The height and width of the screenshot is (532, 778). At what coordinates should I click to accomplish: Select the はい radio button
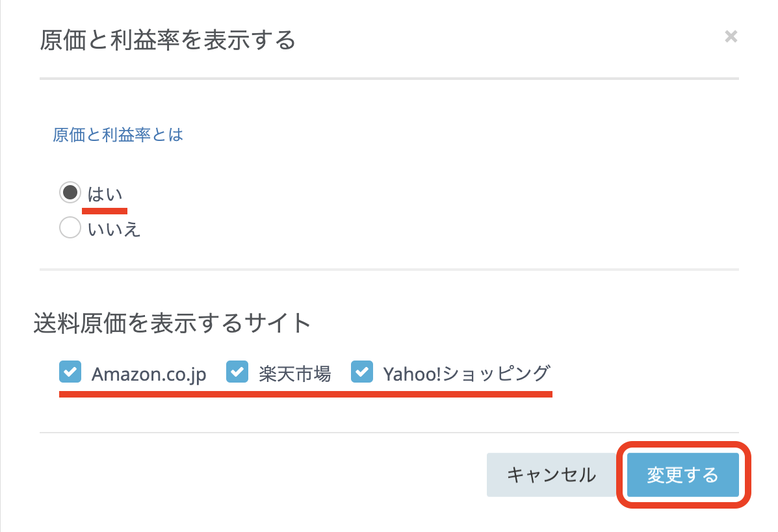(x=70, y=192)
